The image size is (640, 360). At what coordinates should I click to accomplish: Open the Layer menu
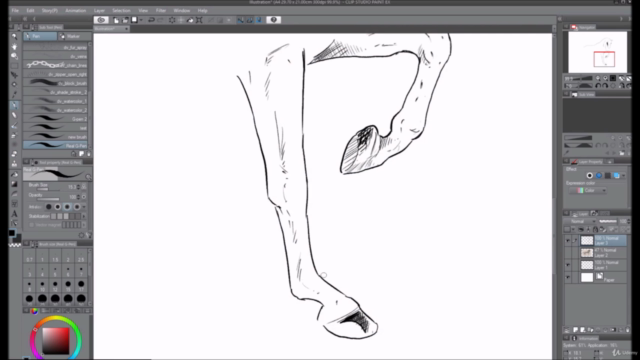99,11
